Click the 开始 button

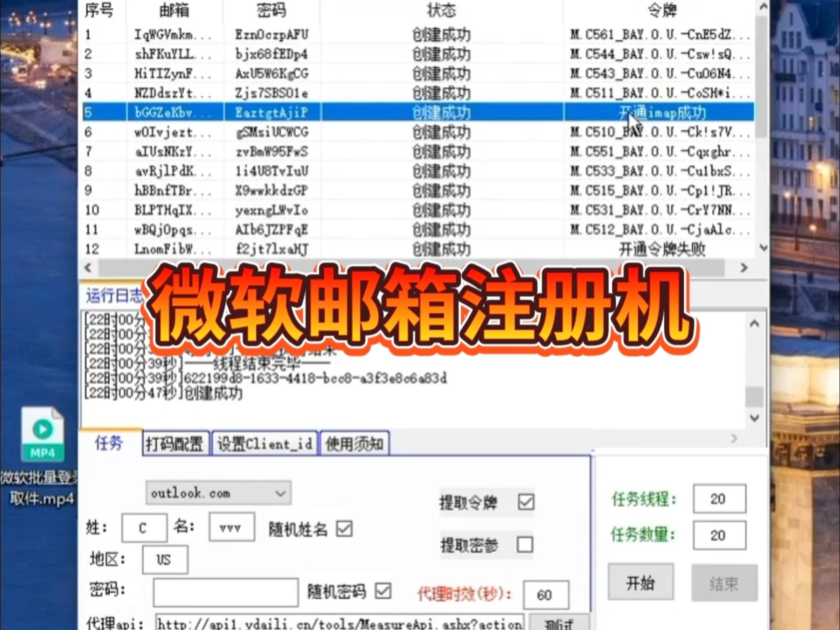tap(640, 582)
